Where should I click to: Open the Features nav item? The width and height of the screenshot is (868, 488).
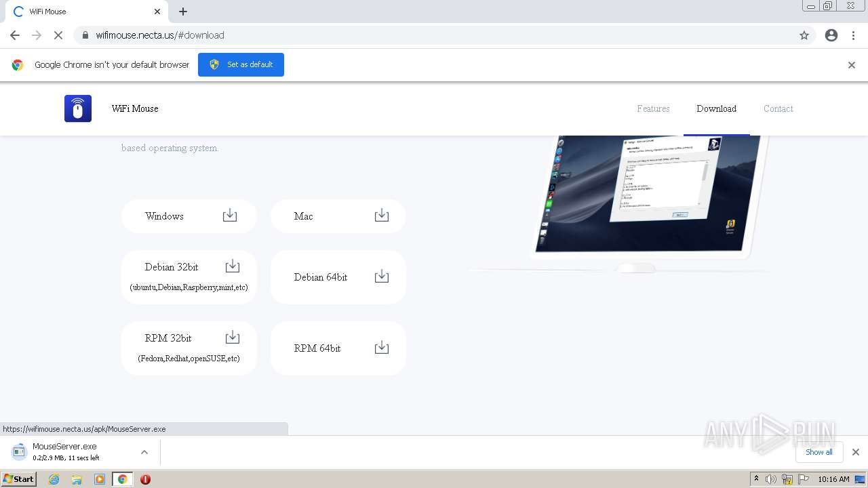pos(653,108)
